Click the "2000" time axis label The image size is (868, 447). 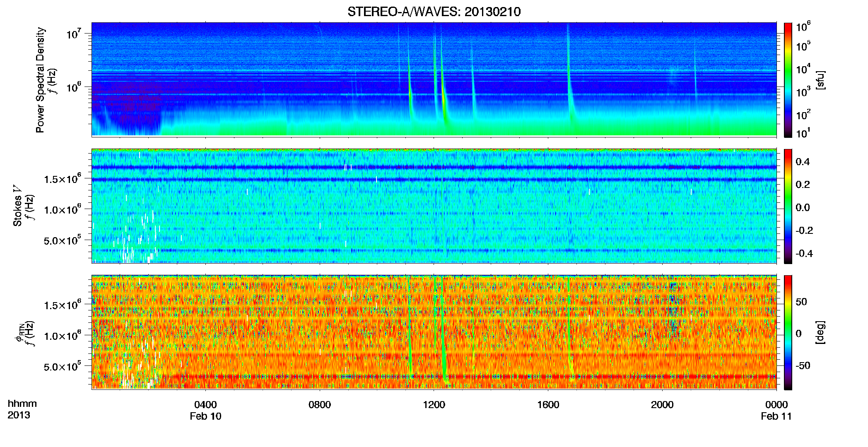point(662,405)
